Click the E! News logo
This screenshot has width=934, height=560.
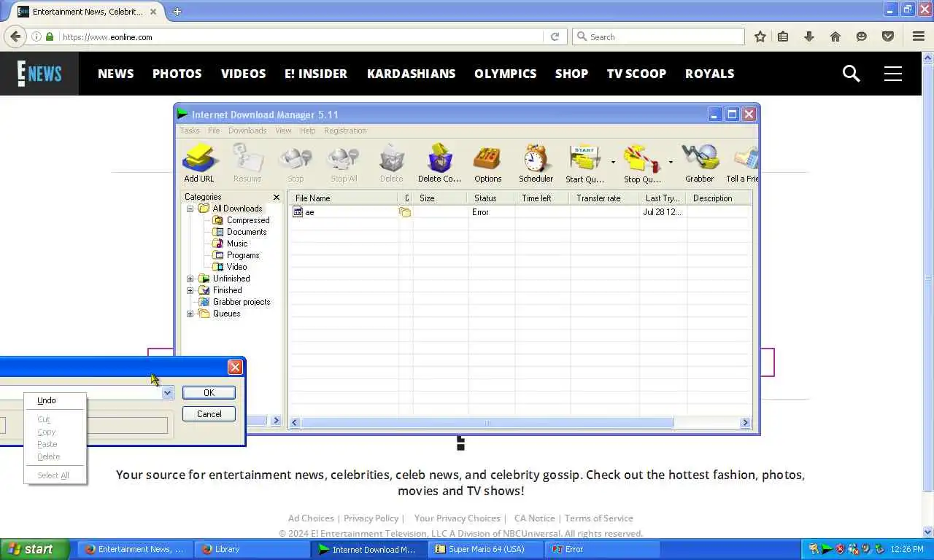(39, 73)
